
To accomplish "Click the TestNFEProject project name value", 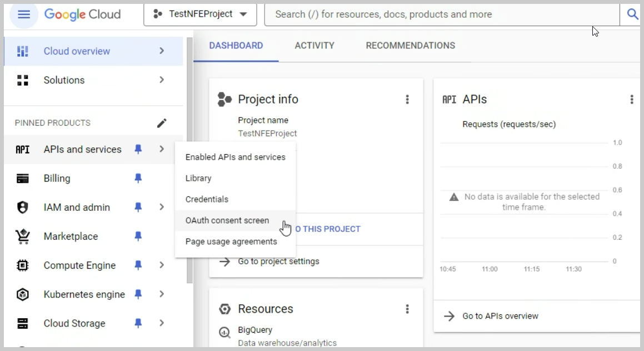I will (x=267, y=134).
